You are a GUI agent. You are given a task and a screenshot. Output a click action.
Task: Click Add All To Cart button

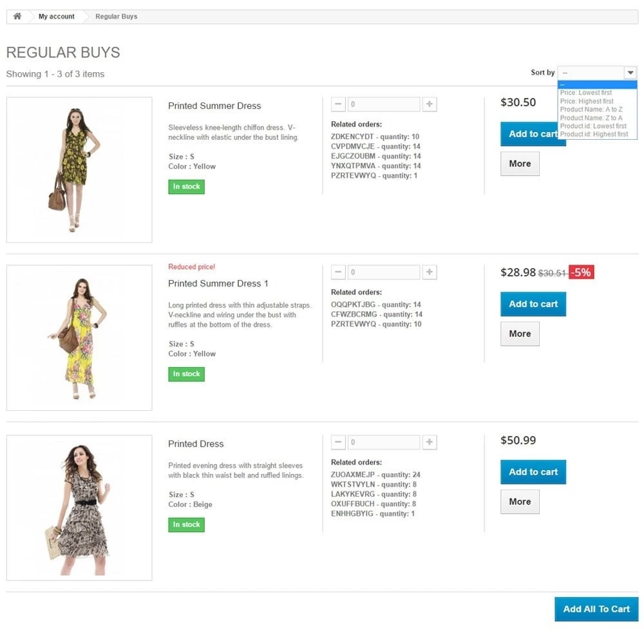click(x=596, y=609)
